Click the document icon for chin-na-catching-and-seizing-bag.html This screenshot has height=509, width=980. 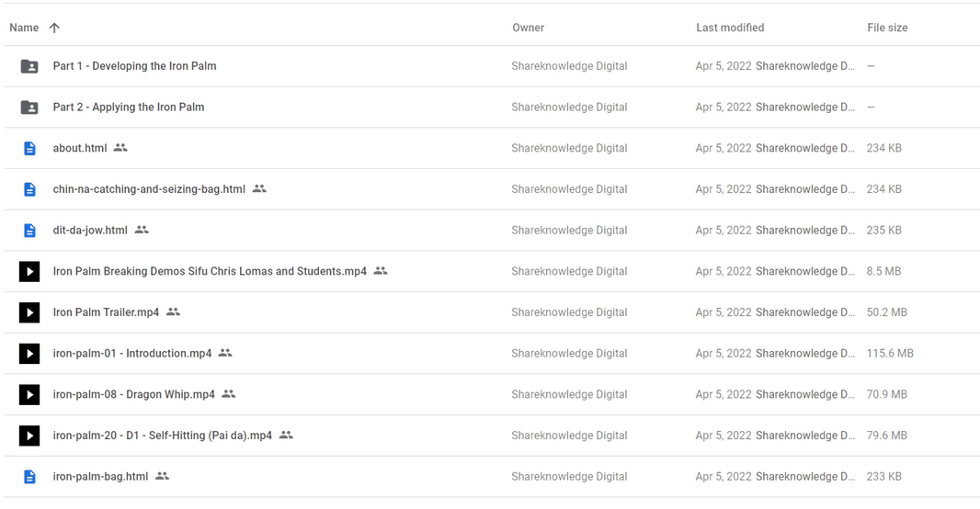[29, 189]
